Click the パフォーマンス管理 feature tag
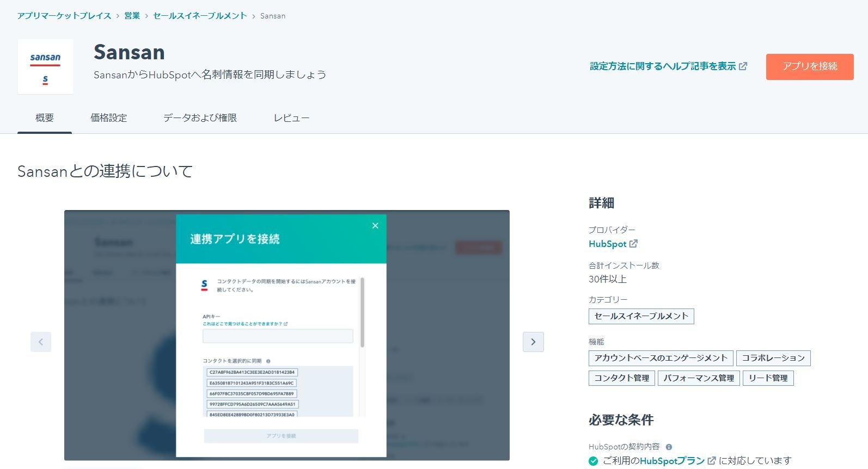 699,378
